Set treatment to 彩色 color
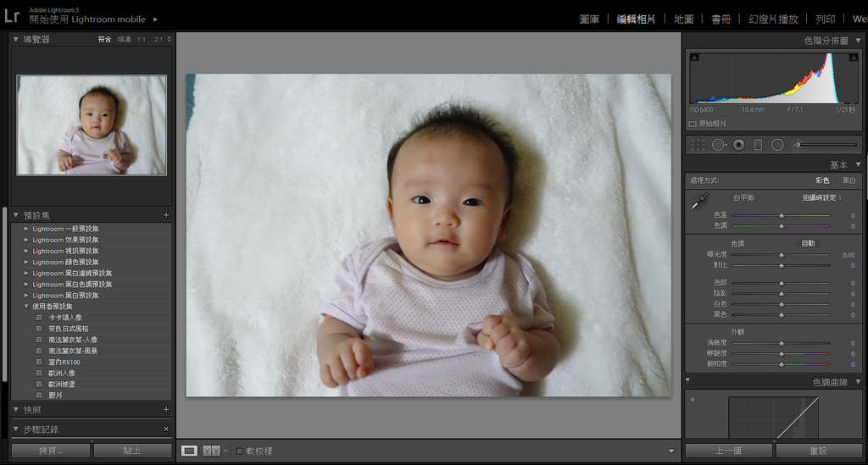This screenshot has height=465, width=868. (822, 180)
